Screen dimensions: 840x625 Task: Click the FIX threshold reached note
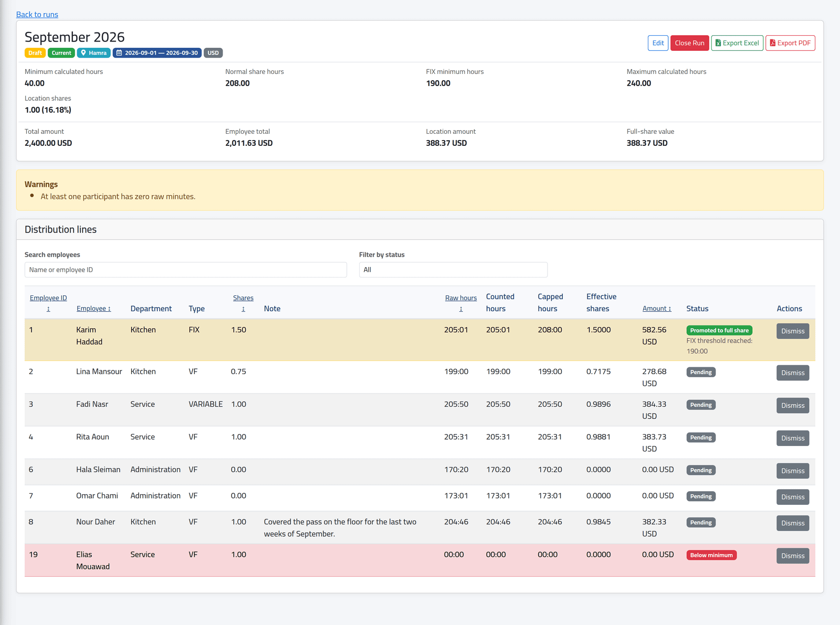[x=719, y=346]
